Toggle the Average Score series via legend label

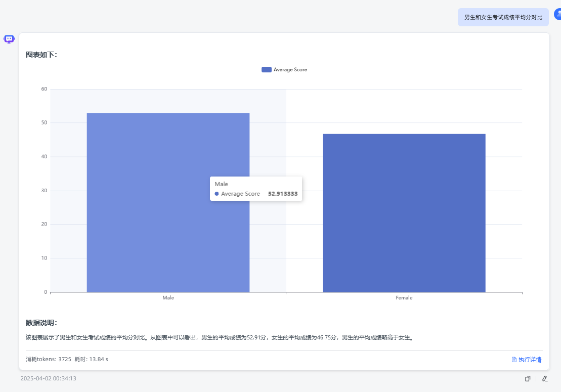click(x=290, y=70)
